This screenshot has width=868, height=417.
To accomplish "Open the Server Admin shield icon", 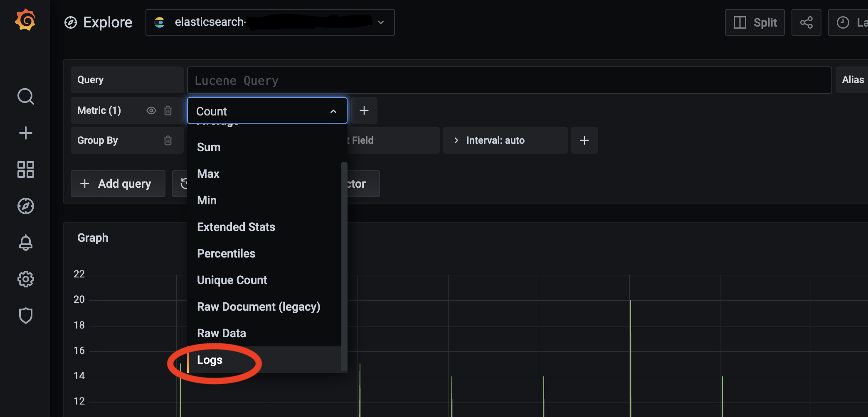I will point(25,316).
